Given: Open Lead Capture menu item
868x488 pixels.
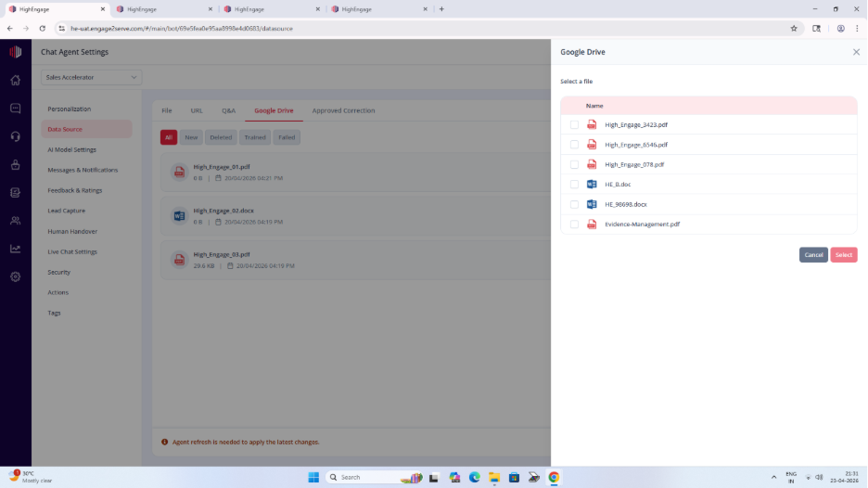Looking at the screenshot, I should [x=67, y=211].
